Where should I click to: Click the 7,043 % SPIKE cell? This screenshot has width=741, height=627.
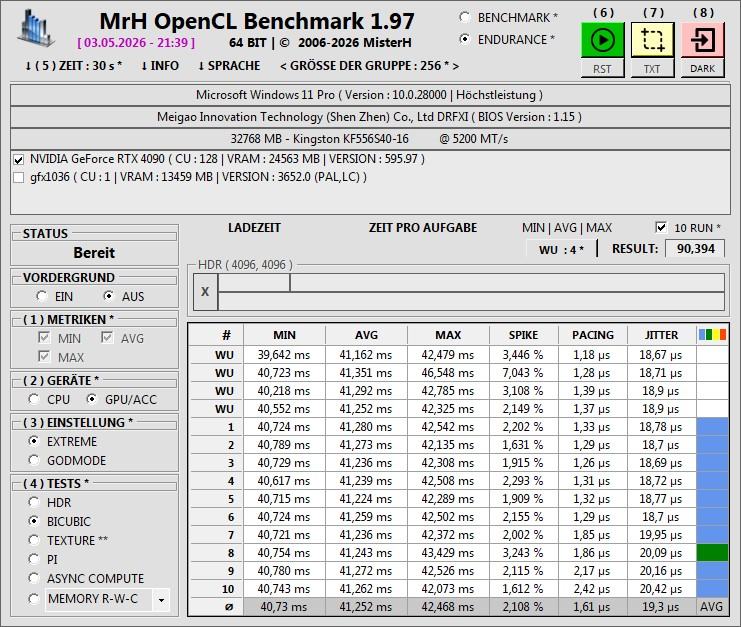523,373
